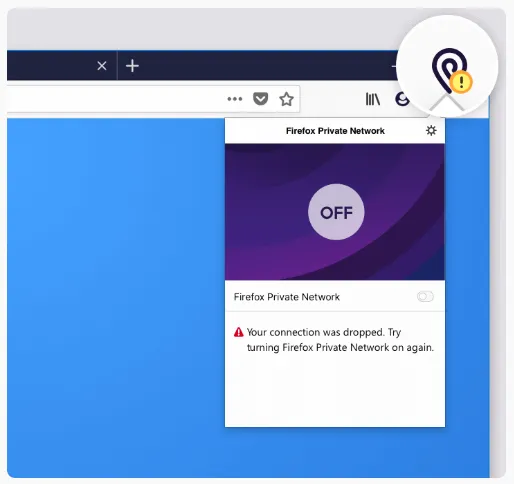
Task: Open Firefox Private Network settings gear
Action: click(x=431, y=130)
